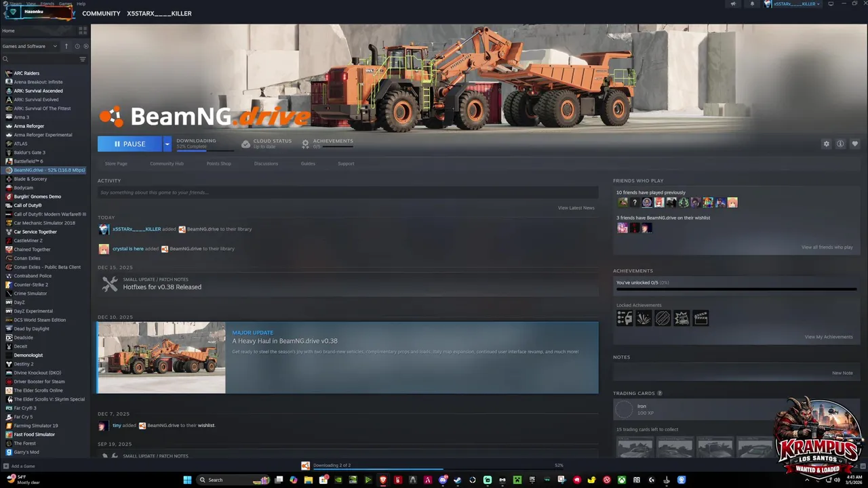Image resolution: width=868 pixels, height=488 pixels.
Task: Open File Explorer from the taskbar
Action: click(309, 480)
